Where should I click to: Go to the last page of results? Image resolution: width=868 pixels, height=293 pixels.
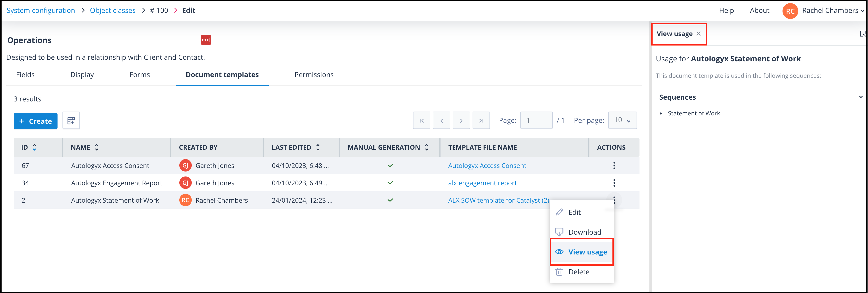point(481,120)
